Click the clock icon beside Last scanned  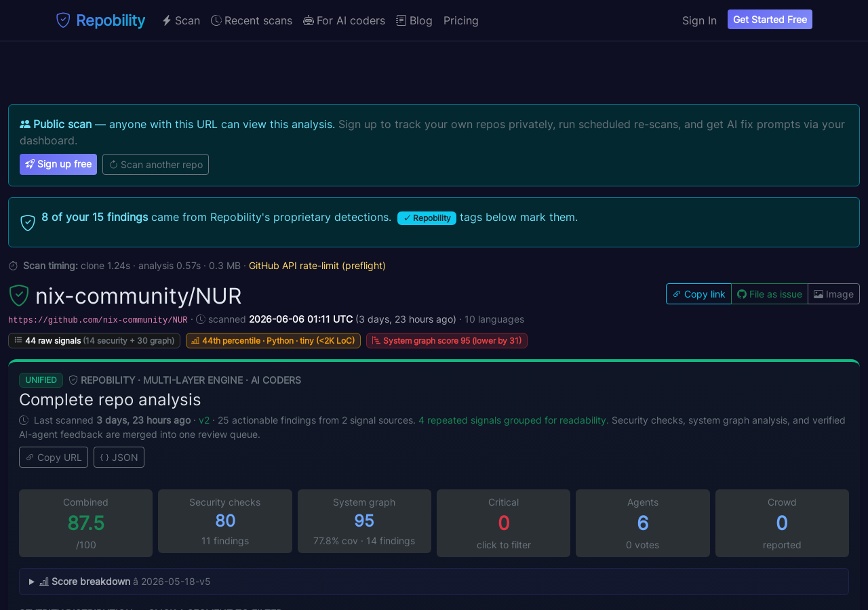pos(24,420)
